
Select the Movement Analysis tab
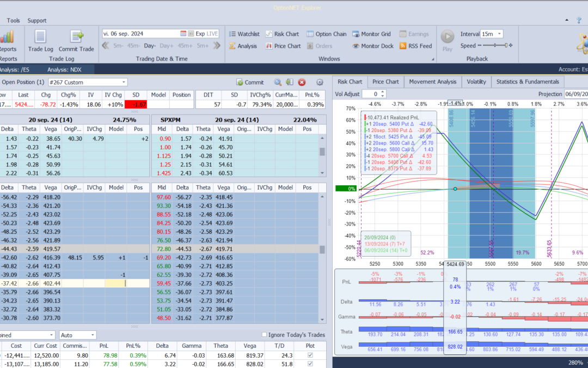[x=433, y=82]
